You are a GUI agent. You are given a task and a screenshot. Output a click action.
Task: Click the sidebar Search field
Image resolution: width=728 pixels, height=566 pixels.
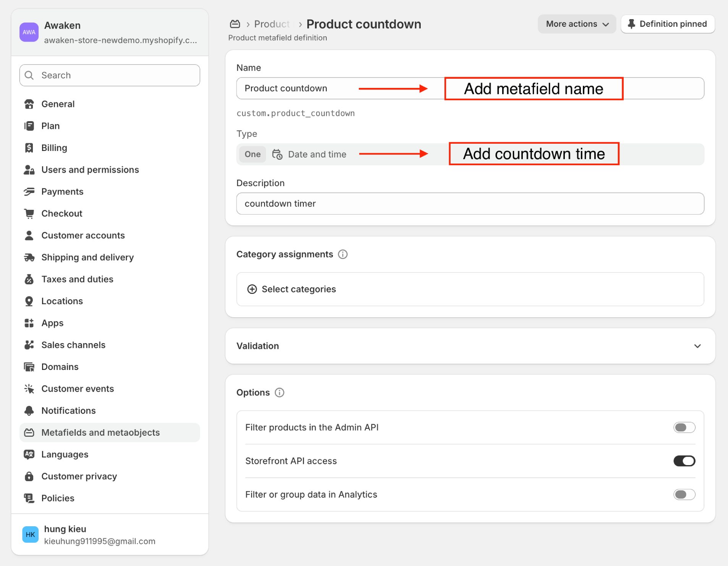pos(110,75)
